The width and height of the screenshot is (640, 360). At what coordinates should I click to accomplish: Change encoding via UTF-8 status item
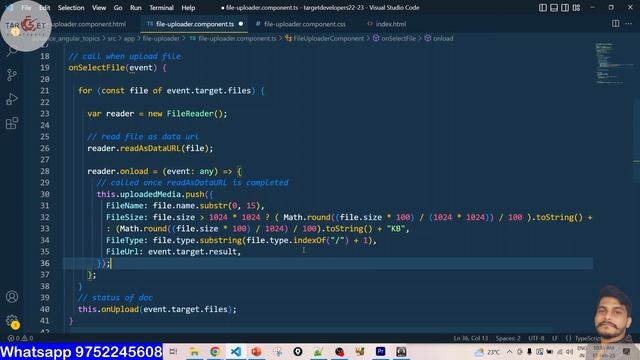point(536,338)
